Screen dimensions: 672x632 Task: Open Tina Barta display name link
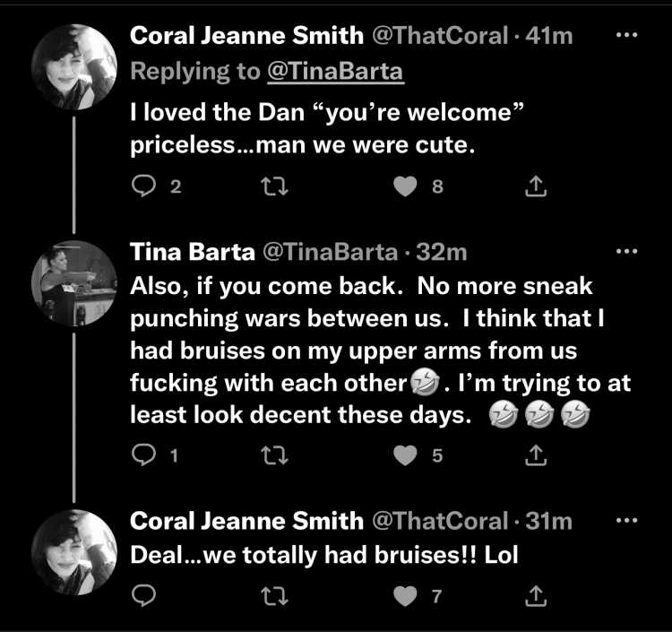pos(193,251)
